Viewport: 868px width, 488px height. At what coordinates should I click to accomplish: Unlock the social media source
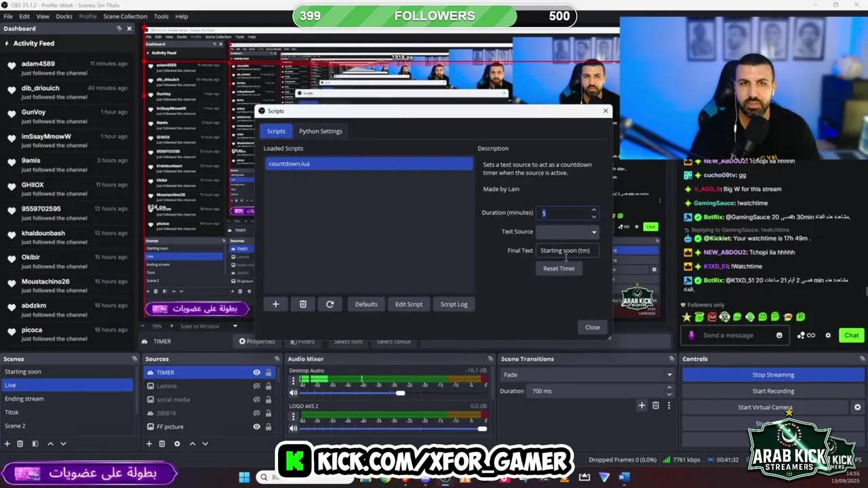269,400
